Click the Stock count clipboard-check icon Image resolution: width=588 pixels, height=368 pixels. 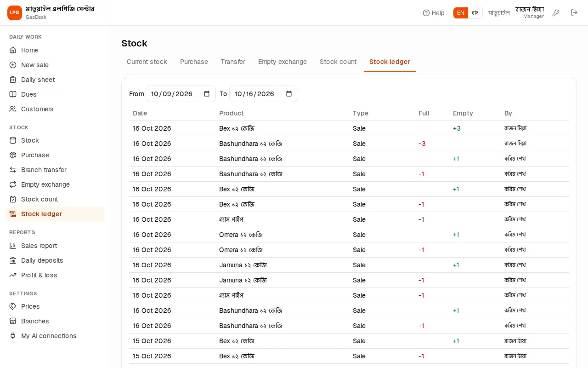tap(13, 199)
